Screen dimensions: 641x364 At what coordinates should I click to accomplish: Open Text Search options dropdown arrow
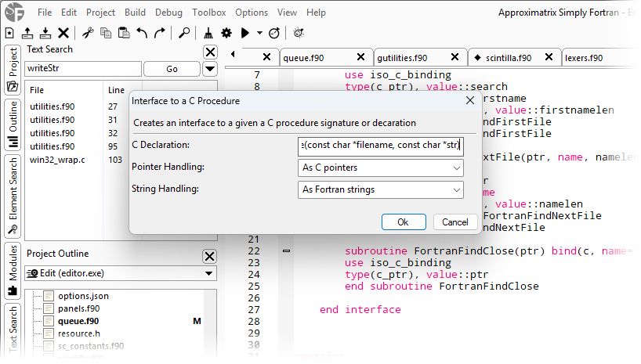[x=210, y=69]
